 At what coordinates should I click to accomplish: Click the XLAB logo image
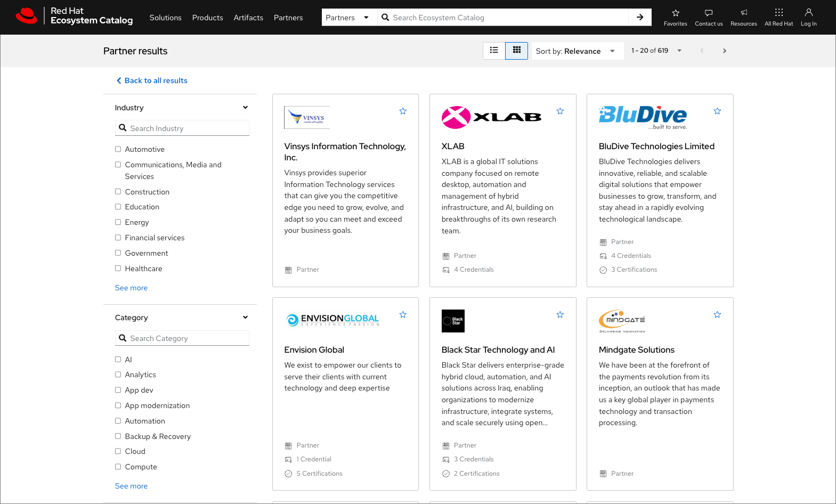(491, 117)
